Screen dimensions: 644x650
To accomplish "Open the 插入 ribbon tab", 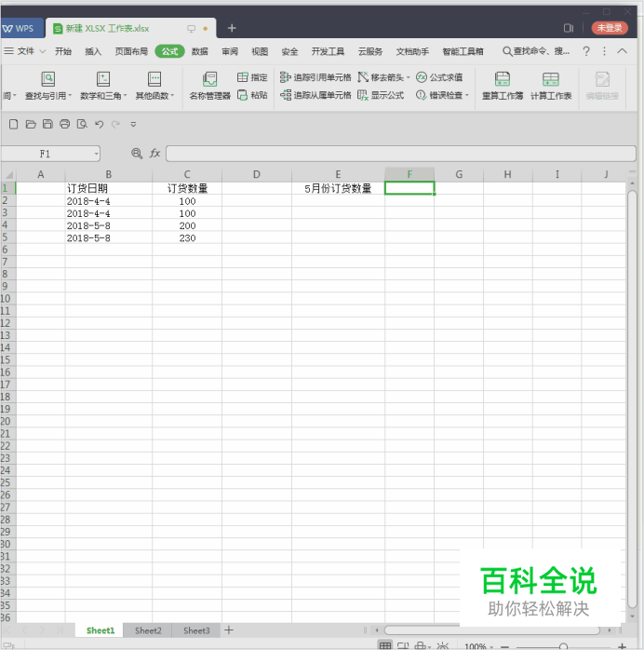I will click(93, 51).
